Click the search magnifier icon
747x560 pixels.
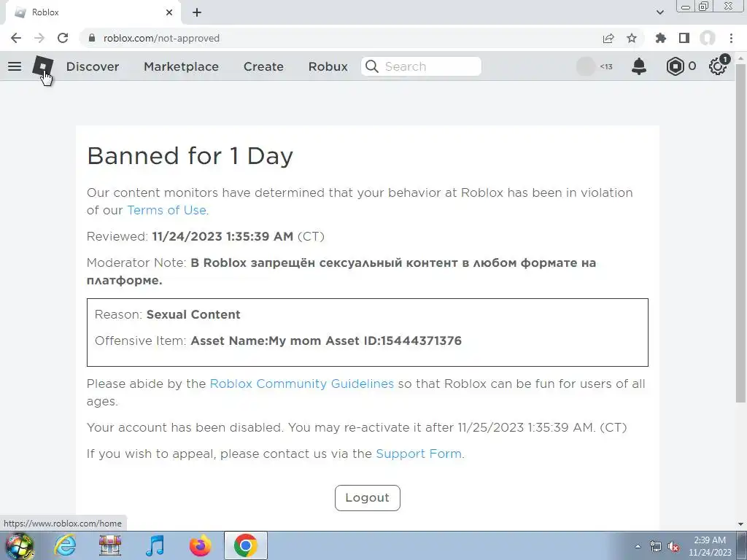tap(372, 66)
